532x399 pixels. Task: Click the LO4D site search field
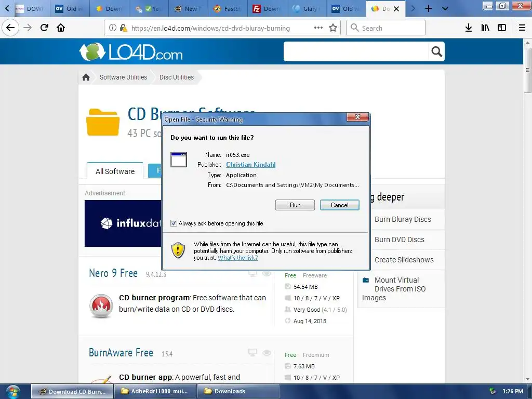pos(356,51)
